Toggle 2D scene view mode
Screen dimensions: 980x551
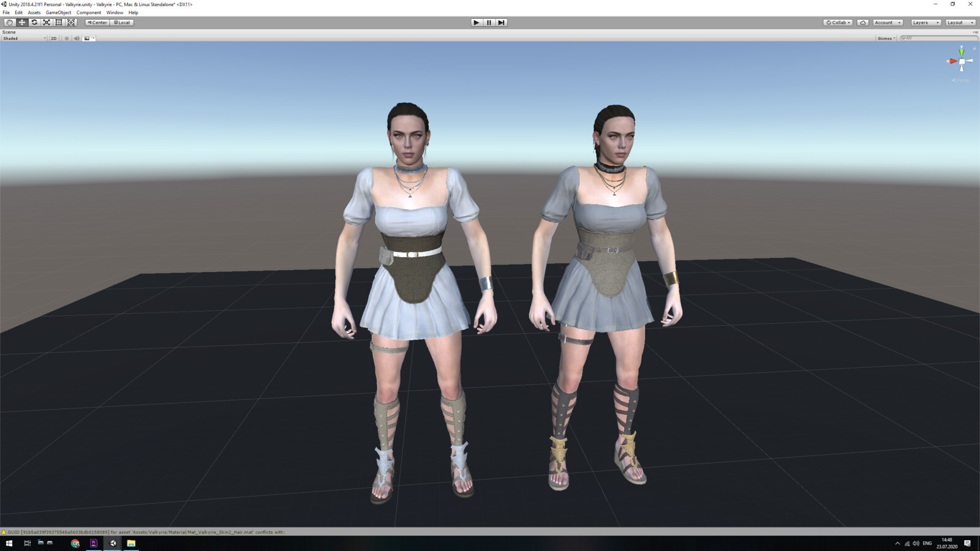54,39
